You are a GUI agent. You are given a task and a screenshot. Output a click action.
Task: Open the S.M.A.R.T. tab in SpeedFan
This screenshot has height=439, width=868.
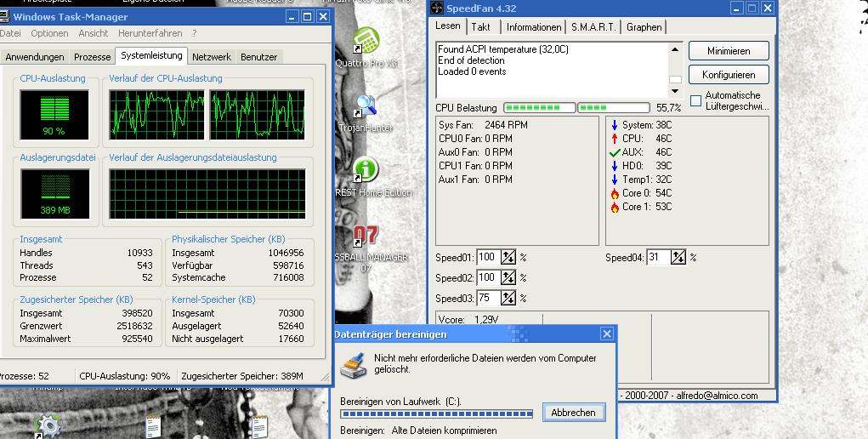pos(593,27)
